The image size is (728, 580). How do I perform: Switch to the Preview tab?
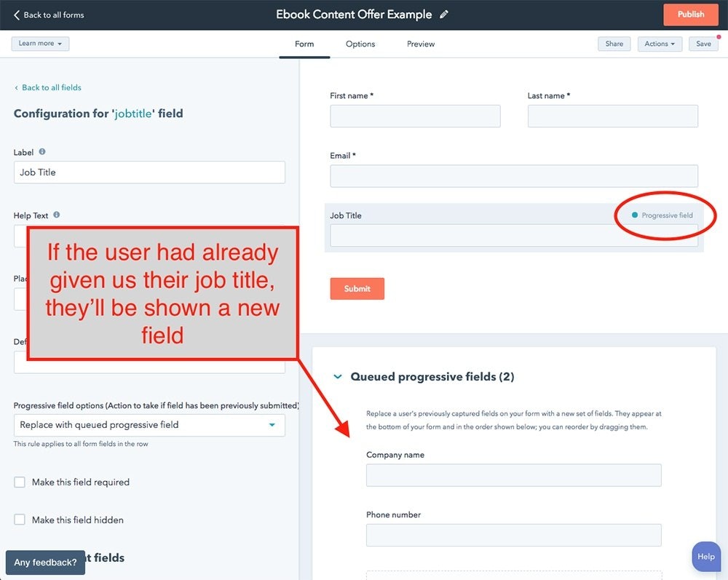421,44
